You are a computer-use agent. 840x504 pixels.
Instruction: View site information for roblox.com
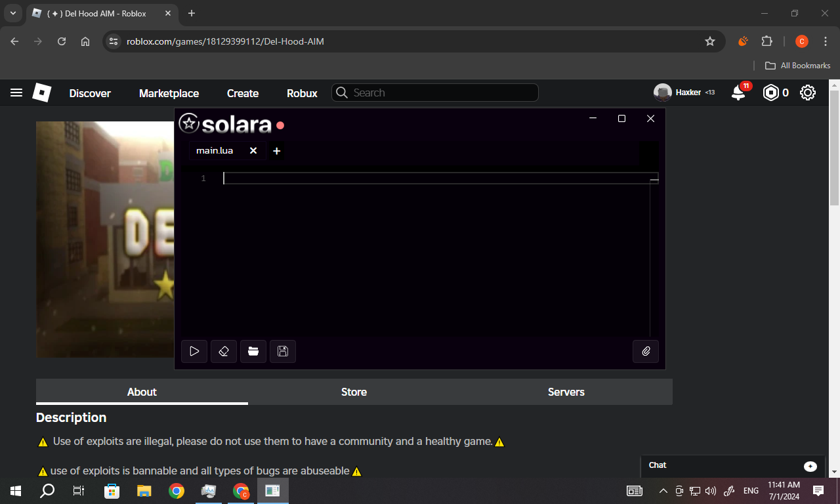click(114, 41)
